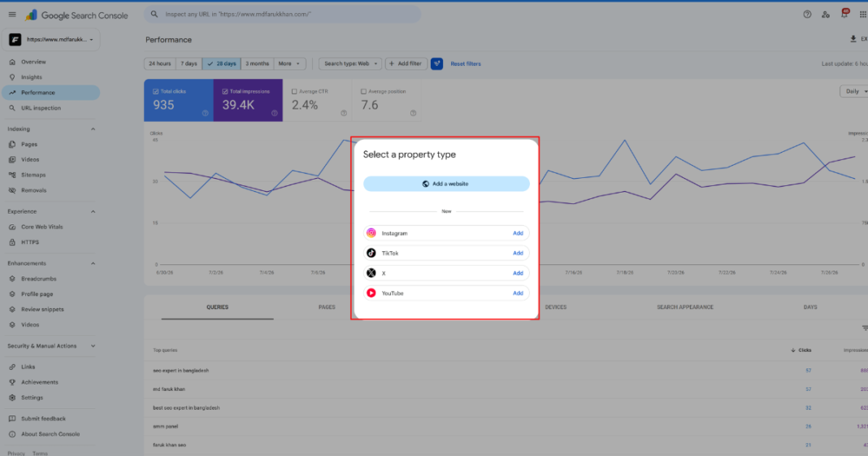The image size is (868, 456).
Task: Click the URL inspection search field
Action: (282, 15)
